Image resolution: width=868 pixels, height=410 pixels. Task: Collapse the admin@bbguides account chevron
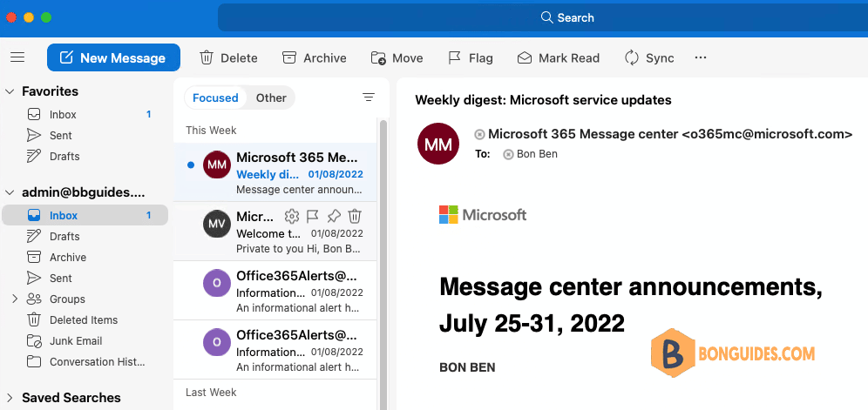coord(10,192)
